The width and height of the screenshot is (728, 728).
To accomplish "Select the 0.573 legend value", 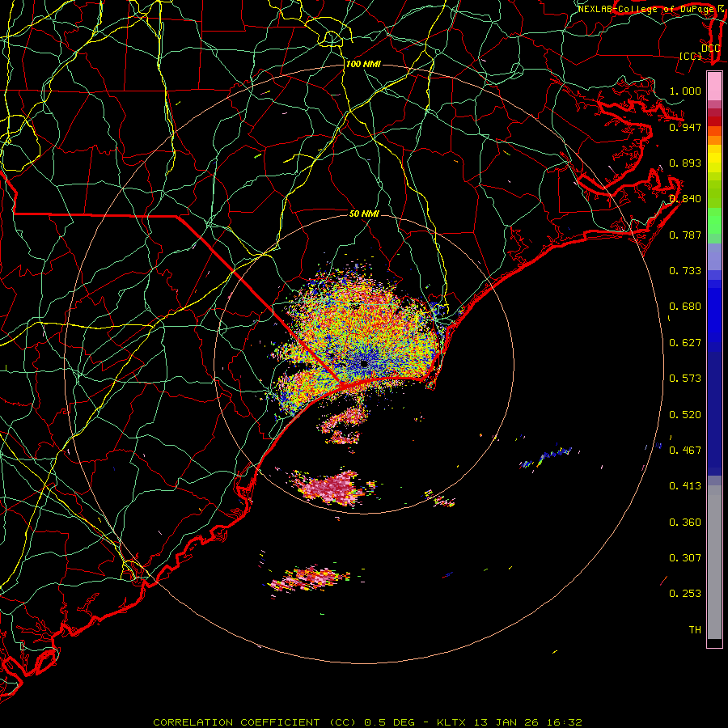I will [685, 379].
